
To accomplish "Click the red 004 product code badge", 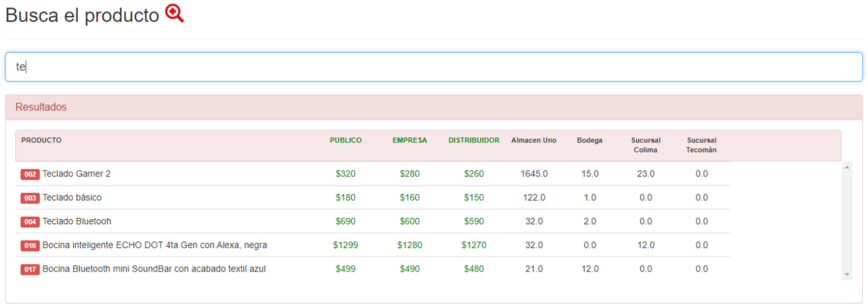I will click(x=30, y=222).
